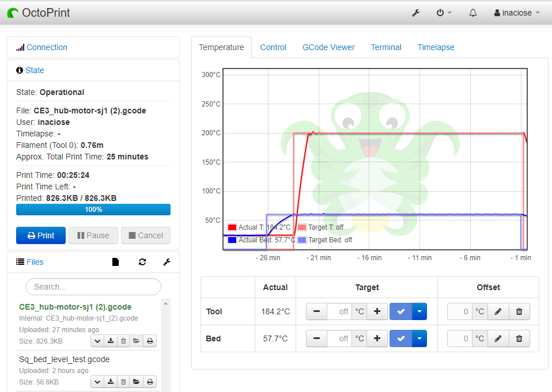Delete the CE3_hub-motor-sj1 file
552x392 pixels.
click(123, 341)
